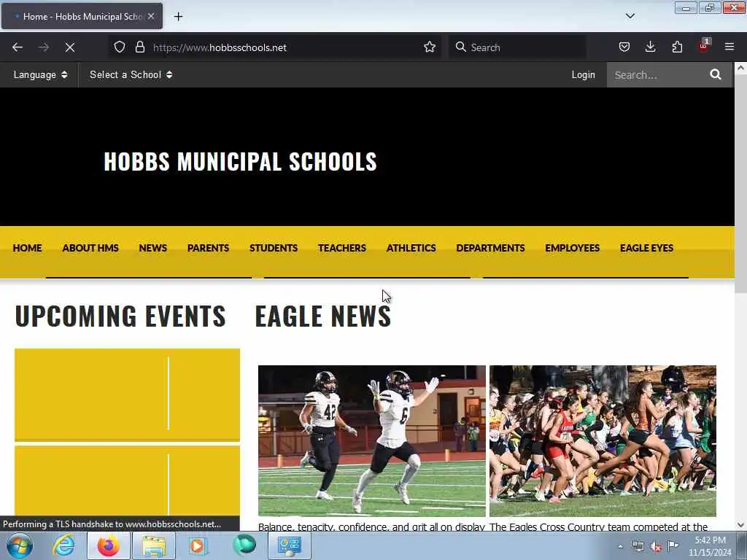Click the network tray icon
The image size is (747, 560).
pos(638,547)
